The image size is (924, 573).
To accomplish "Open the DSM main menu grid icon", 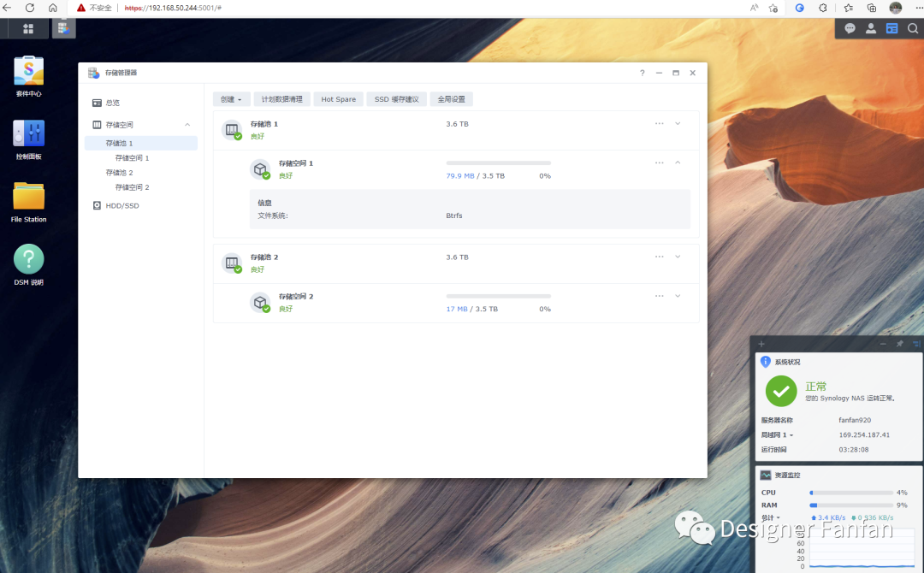I will 27,28.
